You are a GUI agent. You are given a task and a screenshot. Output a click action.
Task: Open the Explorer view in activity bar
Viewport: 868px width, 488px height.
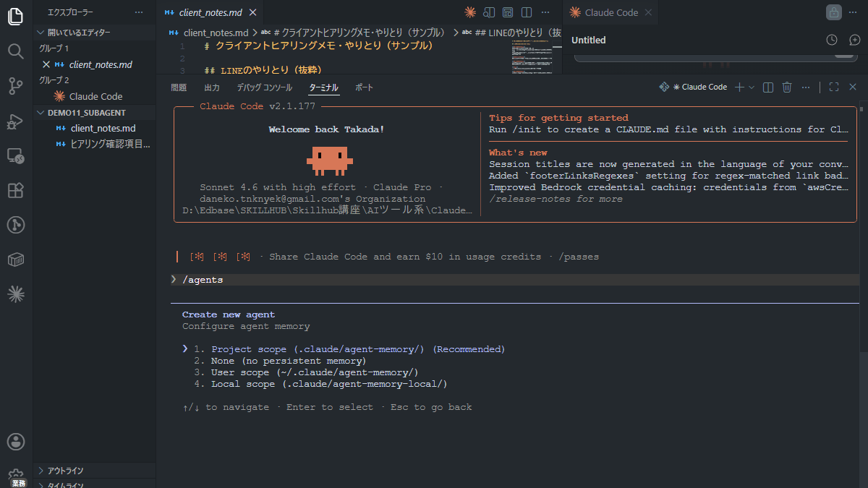(x=15, y=16)
